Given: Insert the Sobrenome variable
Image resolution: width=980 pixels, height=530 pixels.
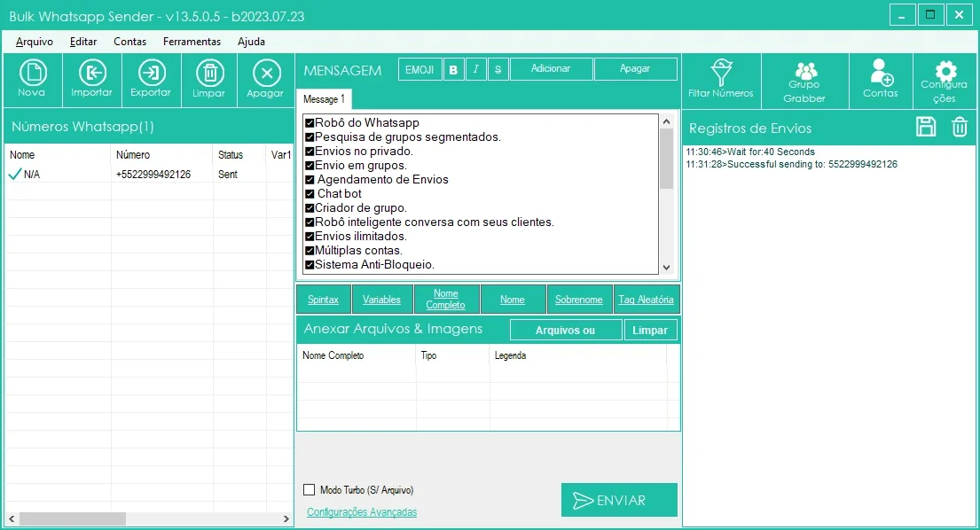Looking at the screenshot, I should [x=579, y=300].
